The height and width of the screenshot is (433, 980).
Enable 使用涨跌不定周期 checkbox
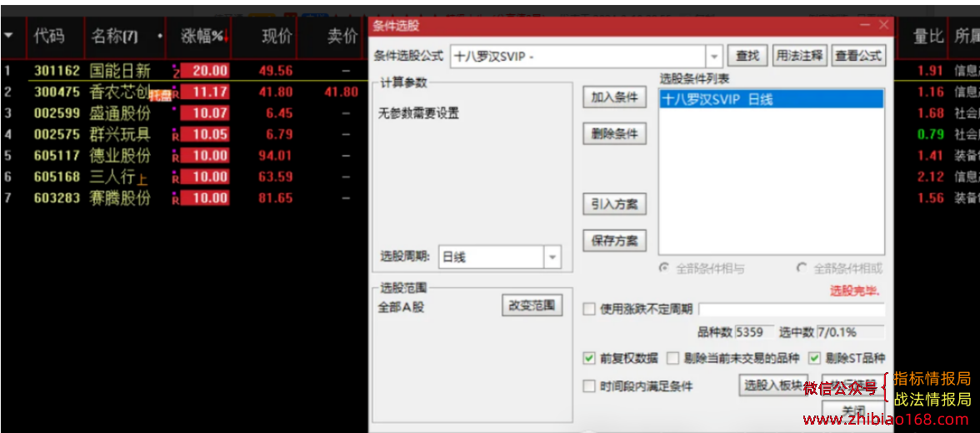pos(588,309)
